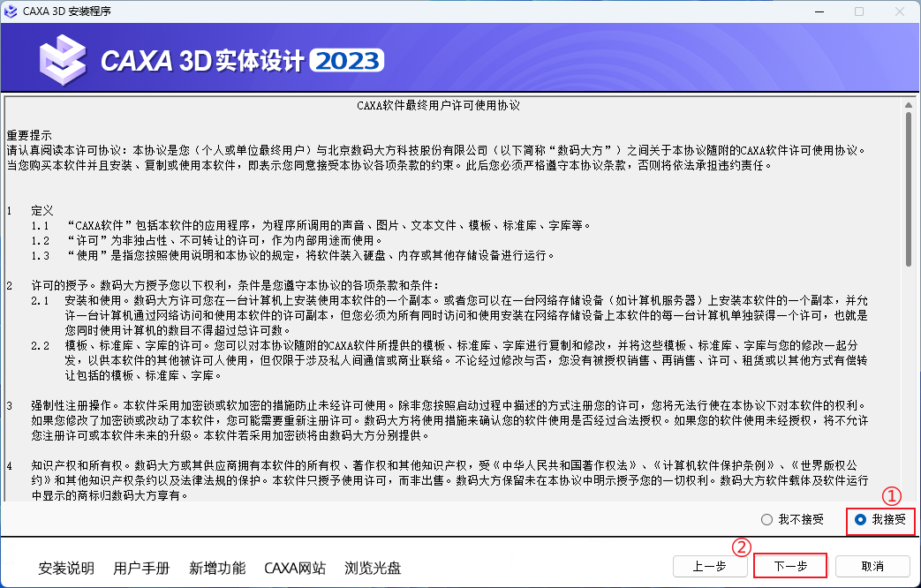Screen dimensions: 921x588
Task: Click clause 1.3 defining 使用
Action: 292,255
